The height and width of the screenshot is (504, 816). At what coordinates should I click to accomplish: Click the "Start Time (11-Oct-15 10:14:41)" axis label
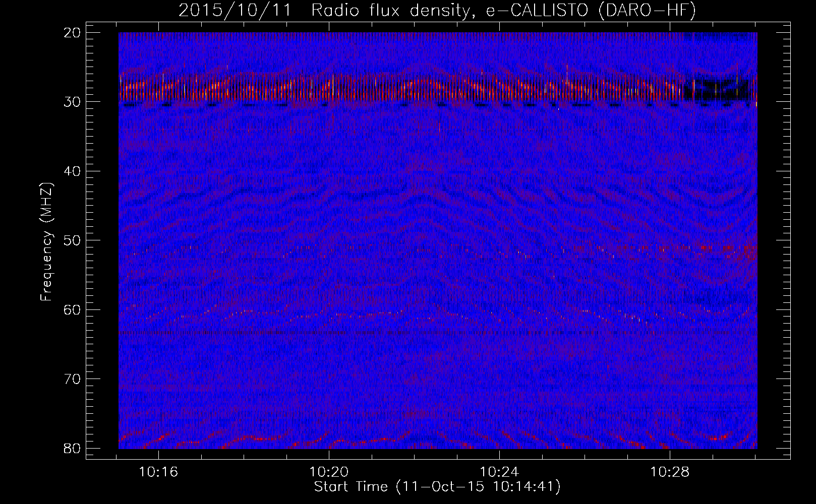pos(437,487)
